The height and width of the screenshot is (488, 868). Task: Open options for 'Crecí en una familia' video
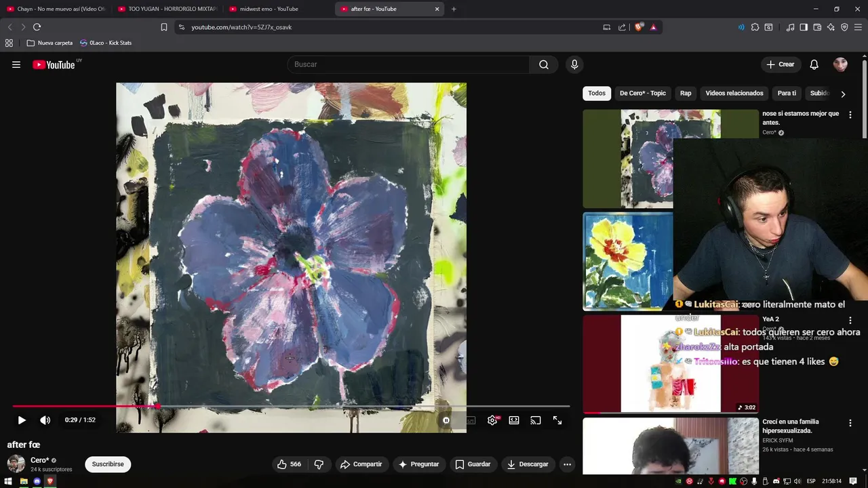pos(850,424)
